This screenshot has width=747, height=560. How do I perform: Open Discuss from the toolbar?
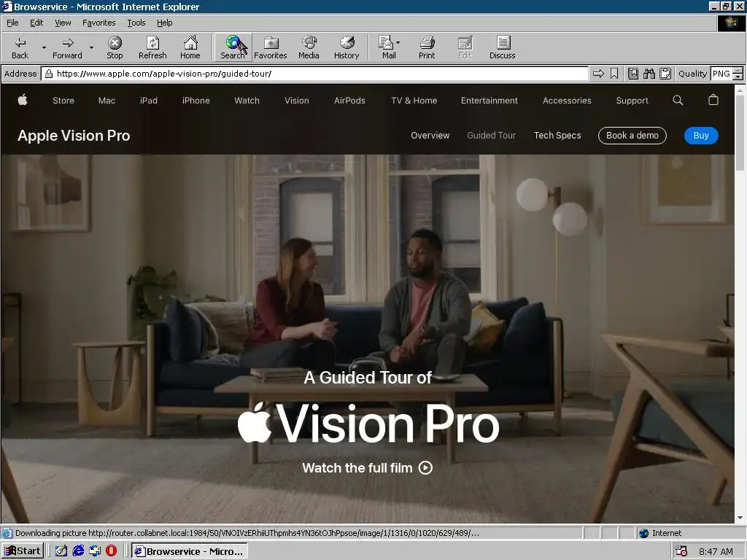point(502,47)
